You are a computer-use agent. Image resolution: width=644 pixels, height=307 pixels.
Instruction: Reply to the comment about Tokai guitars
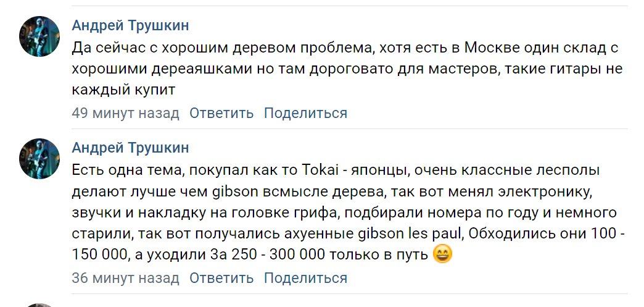tap(221, 278)
